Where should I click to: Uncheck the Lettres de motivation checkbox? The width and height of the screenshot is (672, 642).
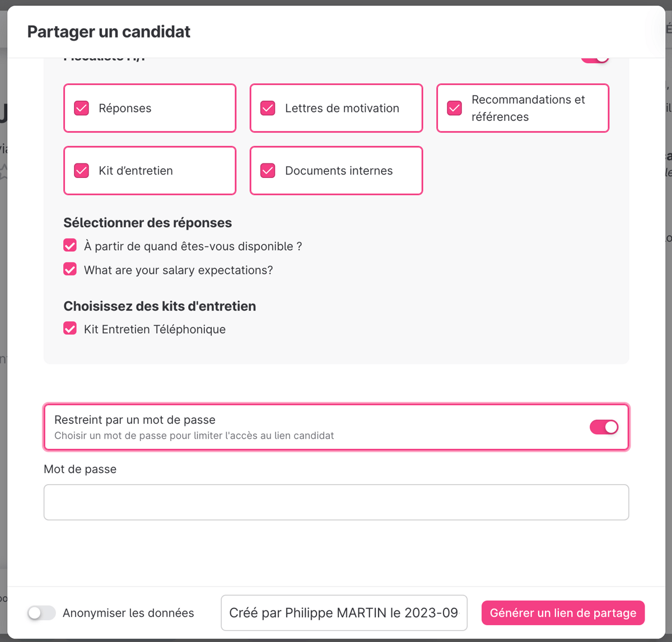pyautogui.click(x=268, y=108)
